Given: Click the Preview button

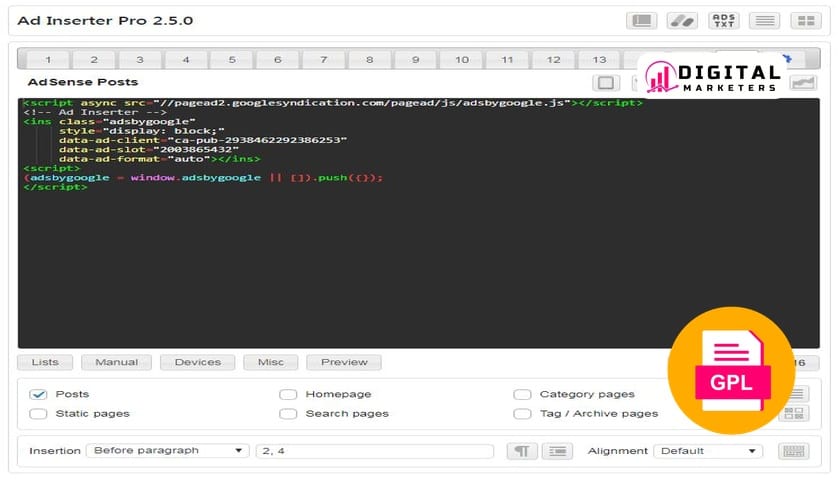Looking at the screenshot, I should coord(344,362).
